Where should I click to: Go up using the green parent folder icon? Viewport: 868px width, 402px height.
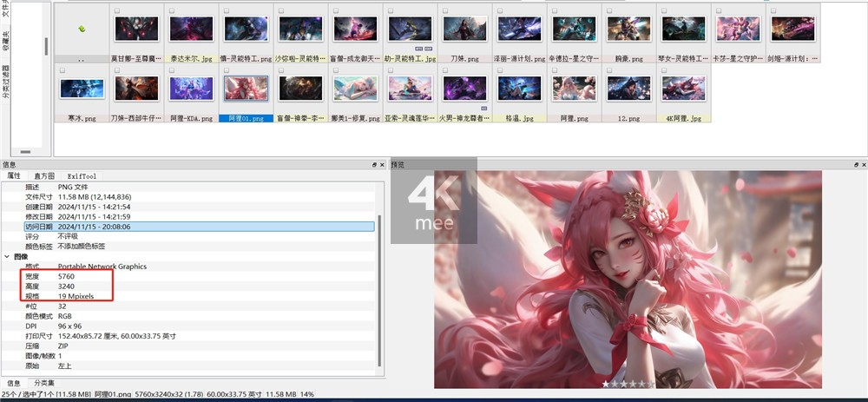click(82, 29)
